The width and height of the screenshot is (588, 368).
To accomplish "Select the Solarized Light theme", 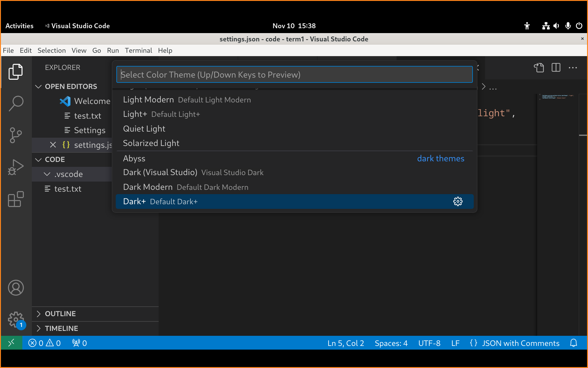I will [x=151, y=143].
